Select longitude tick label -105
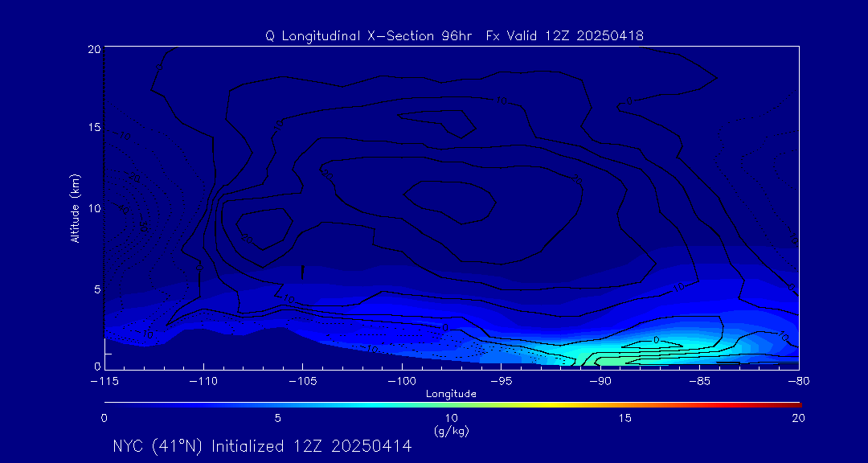The image size is (868, 463). point(303,382)
